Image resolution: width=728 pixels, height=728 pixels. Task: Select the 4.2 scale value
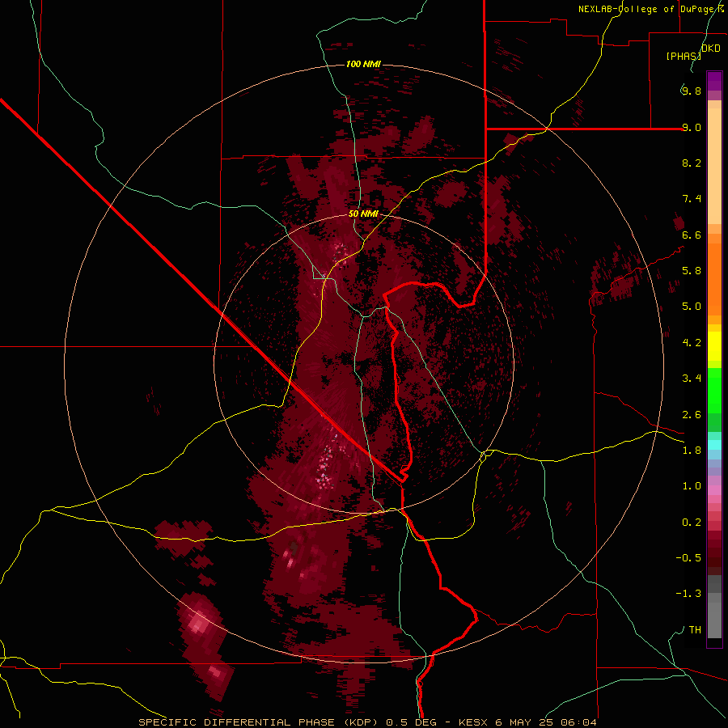[x=692, y=343]
